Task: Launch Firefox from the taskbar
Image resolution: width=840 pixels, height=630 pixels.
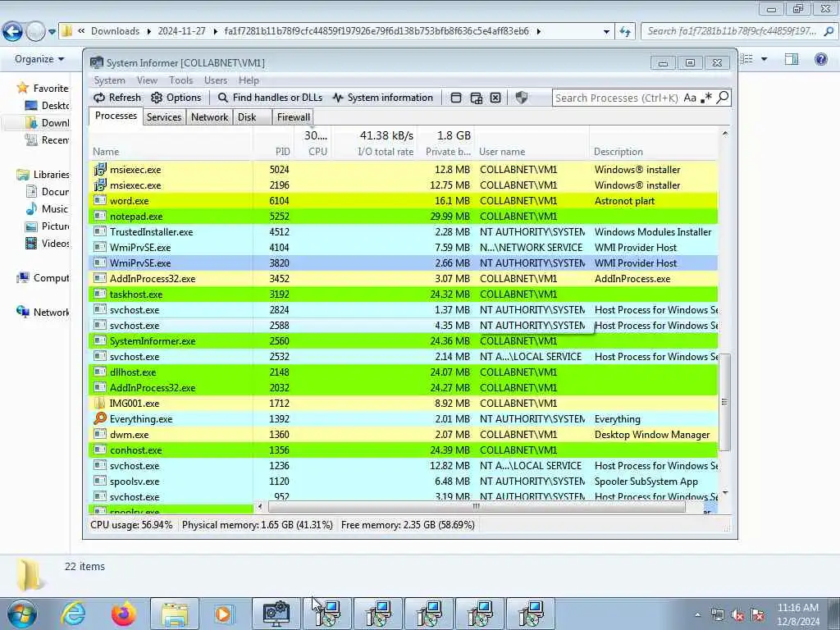Action: pos(124,614)
